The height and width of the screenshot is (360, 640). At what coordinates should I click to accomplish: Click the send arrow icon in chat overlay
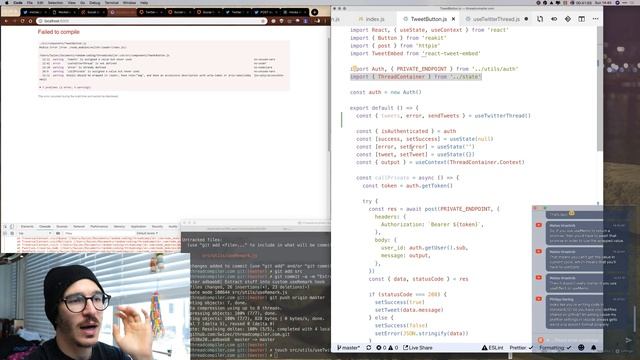pos(628,340)
